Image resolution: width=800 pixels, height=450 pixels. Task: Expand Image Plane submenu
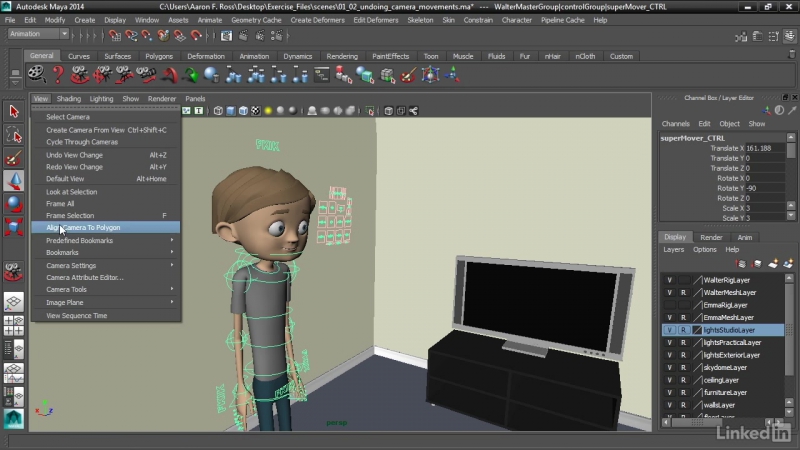pyautogui.click(x=106, y=303)
